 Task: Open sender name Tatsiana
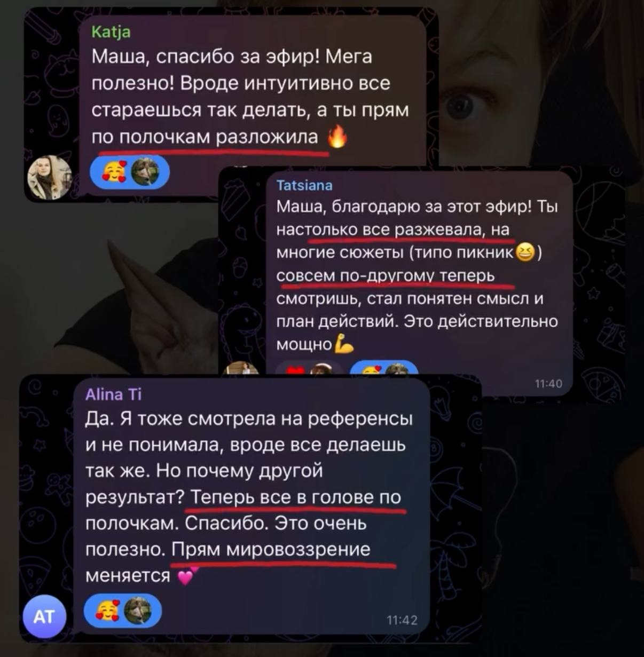304,185
